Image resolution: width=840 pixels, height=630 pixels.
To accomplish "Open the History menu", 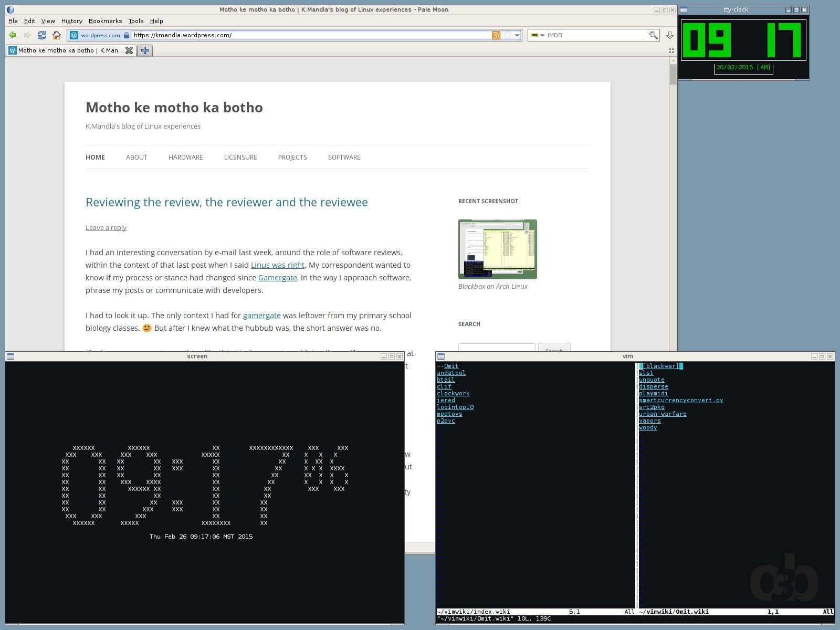I will 72,21.
